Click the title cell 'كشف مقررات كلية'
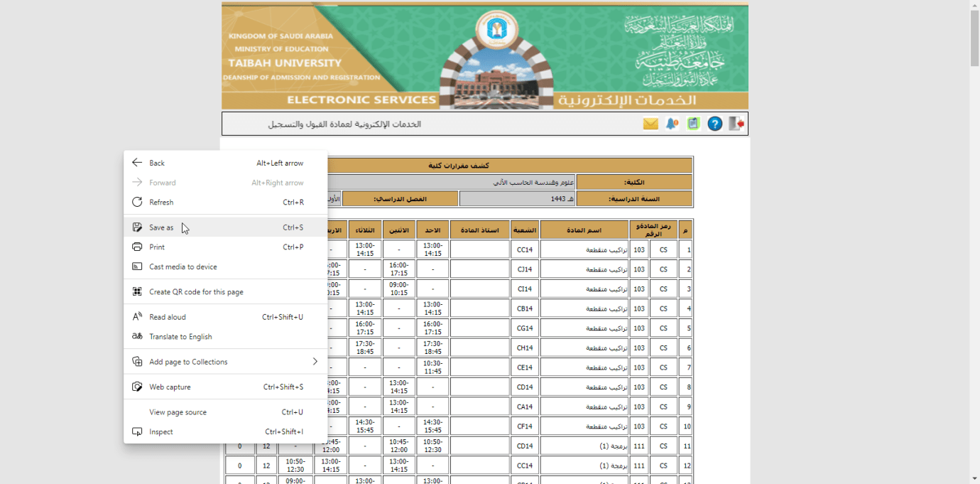The image size is (980, 484). tap(459, 166)
